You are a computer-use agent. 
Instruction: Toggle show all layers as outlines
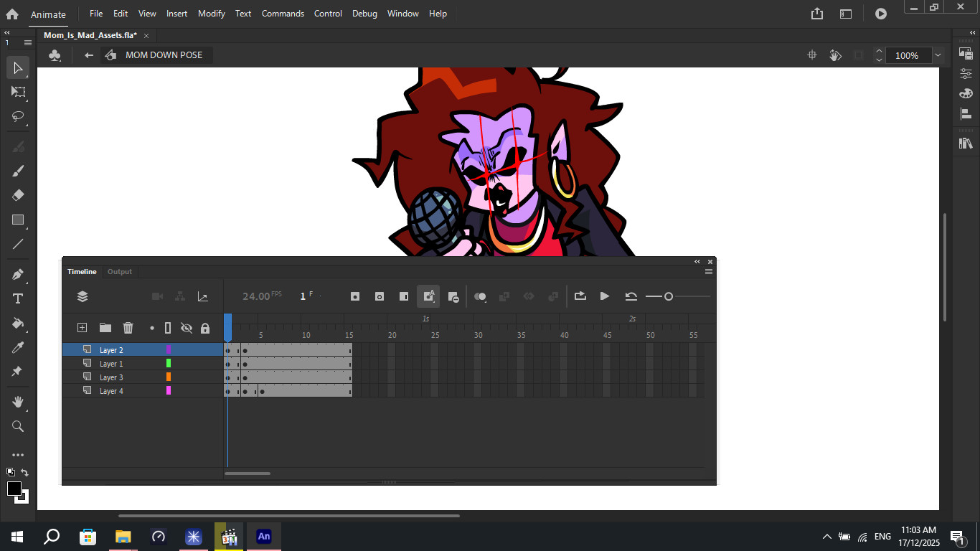pos(168,328)
